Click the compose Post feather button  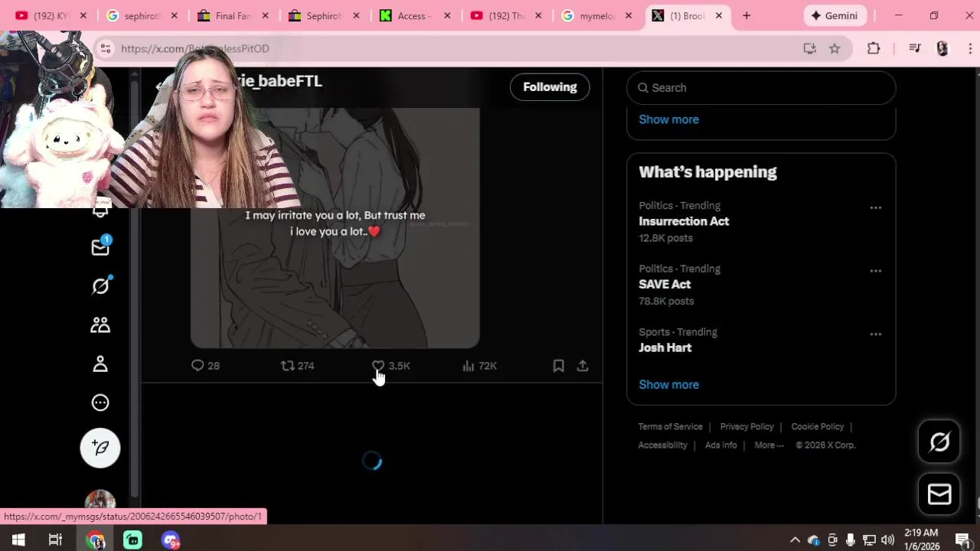[100, 448]
